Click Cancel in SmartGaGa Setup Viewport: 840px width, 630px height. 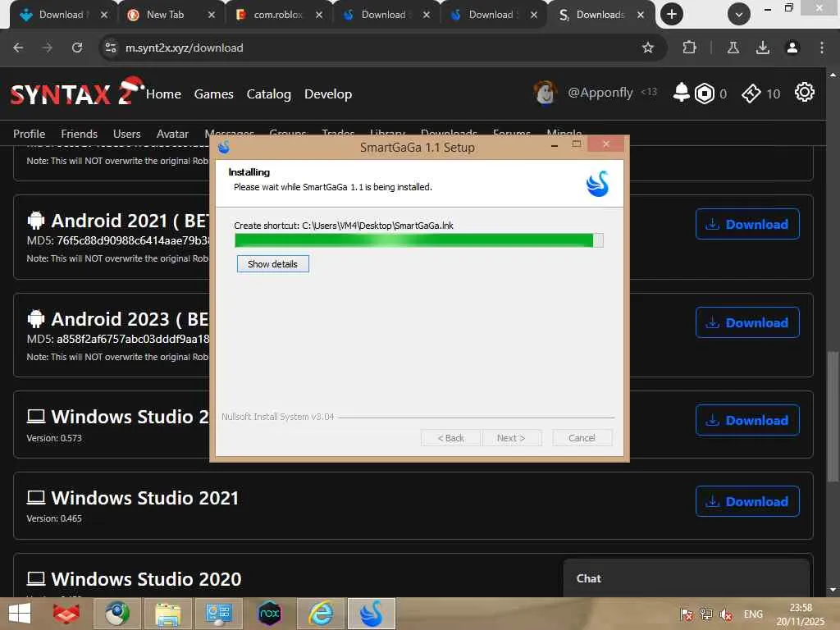tap(582, 438)
